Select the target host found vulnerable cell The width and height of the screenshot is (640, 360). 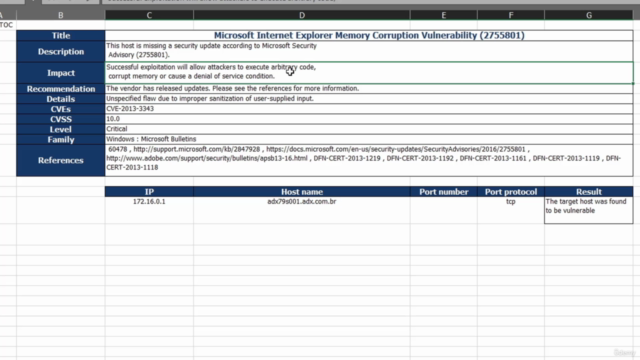click(x=589, y=210)
